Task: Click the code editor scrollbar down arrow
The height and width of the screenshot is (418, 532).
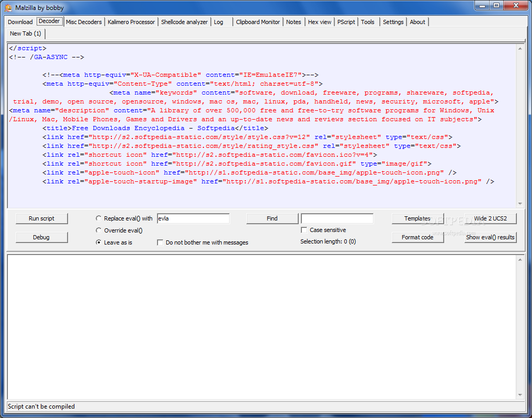Action: pyautogui.click(x=520, y=204)
